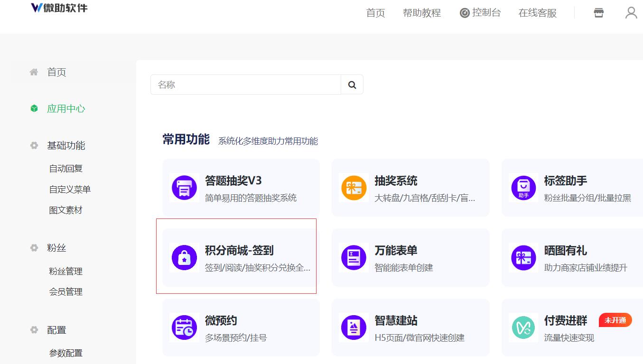Open the 微预约 title
This screenshot has height=364, width=643.
[x=221, y=320]
